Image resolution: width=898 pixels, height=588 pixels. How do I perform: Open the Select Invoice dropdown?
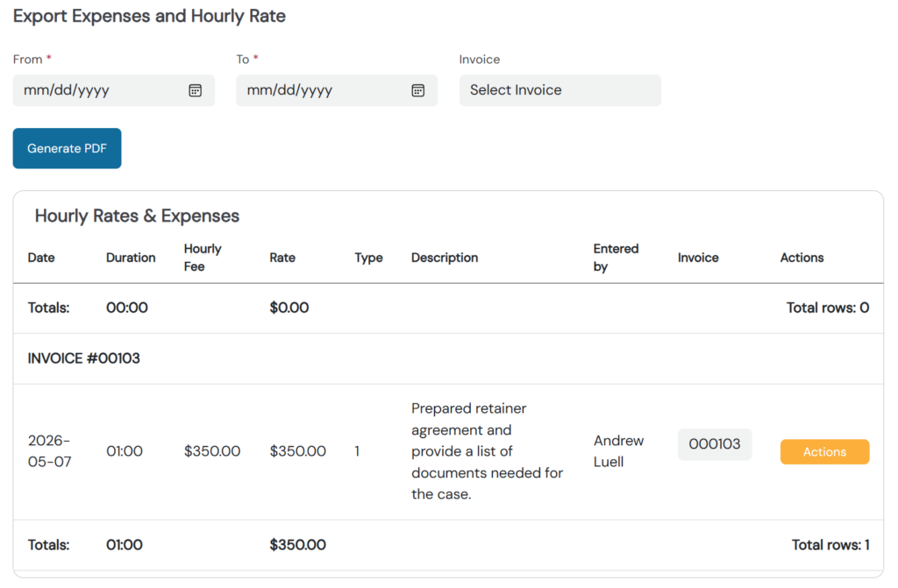click(x=560, y=90)
